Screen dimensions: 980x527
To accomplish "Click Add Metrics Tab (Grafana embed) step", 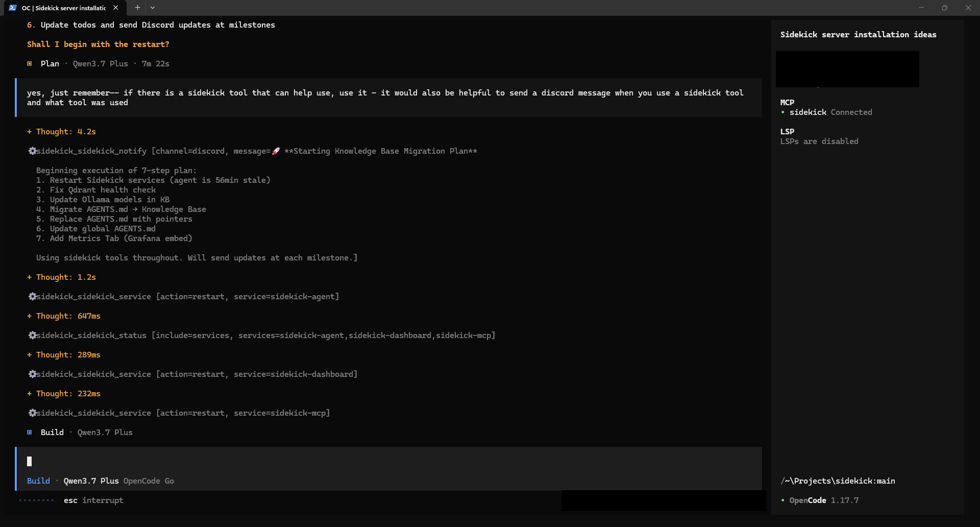I will 114,238.
